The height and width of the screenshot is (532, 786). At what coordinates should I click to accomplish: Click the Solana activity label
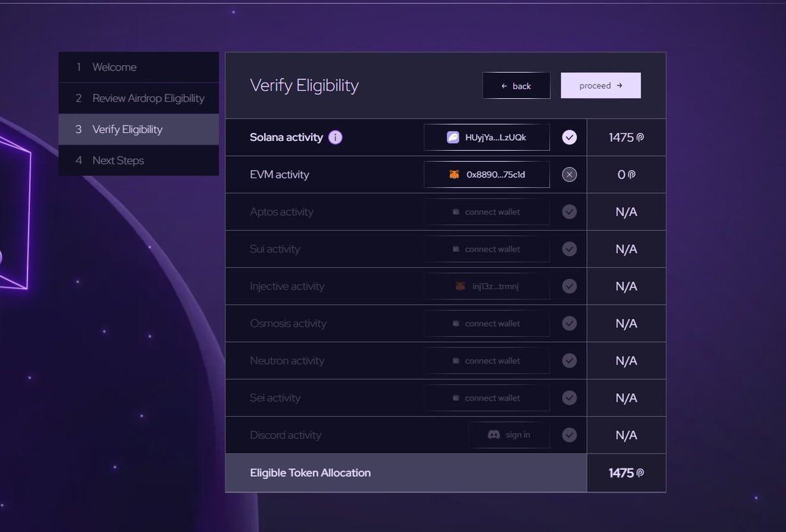click(286, 138)
